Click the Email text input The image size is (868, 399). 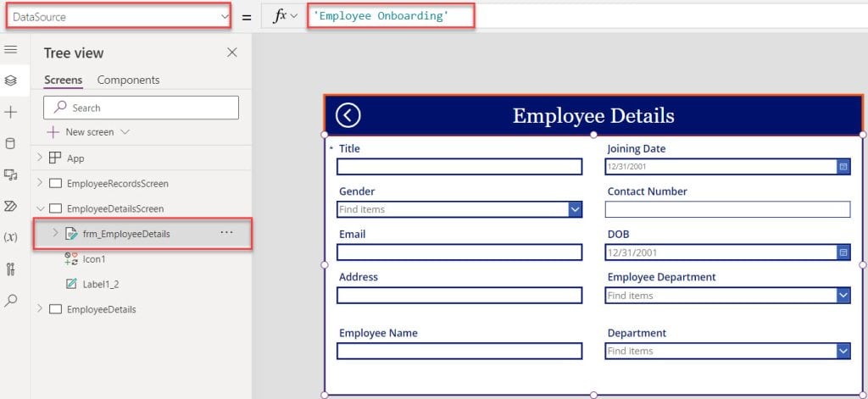[459, 252]
